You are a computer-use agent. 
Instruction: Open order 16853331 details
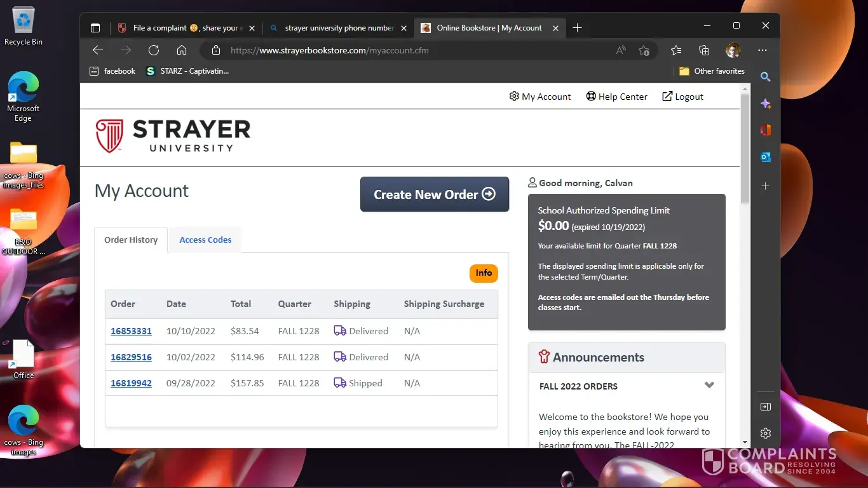click(x=131, y=331)
